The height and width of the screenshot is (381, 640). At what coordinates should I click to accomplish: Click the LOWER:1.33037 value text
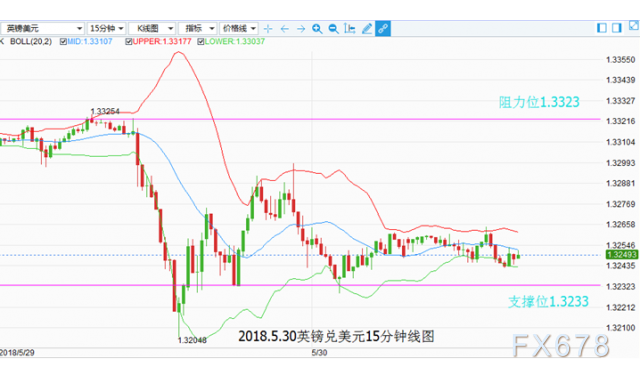coord(235,42)
